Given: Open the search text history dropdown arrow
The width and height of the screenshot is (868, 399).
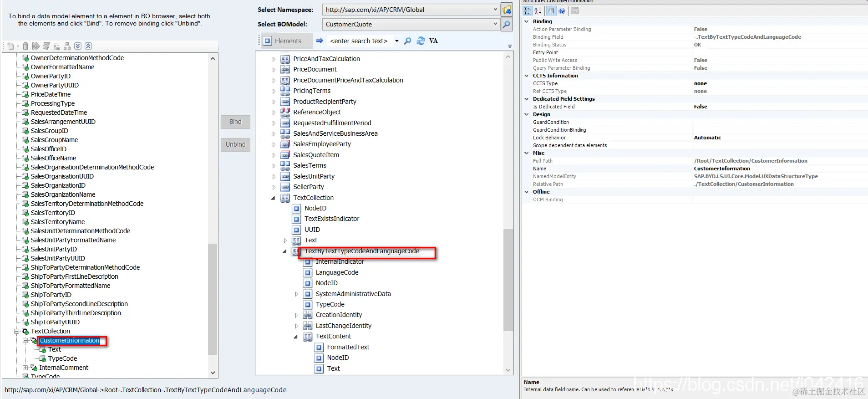Looking at the screenshot, I should (397, 41).
